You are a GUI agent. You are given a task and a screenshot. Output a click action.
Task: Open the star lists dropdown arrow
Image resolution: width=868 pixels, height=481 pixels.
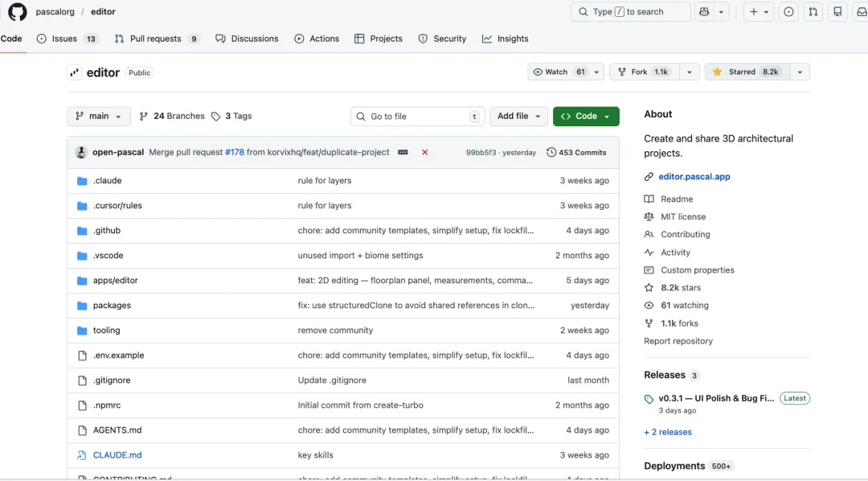[x=800, y=72]
